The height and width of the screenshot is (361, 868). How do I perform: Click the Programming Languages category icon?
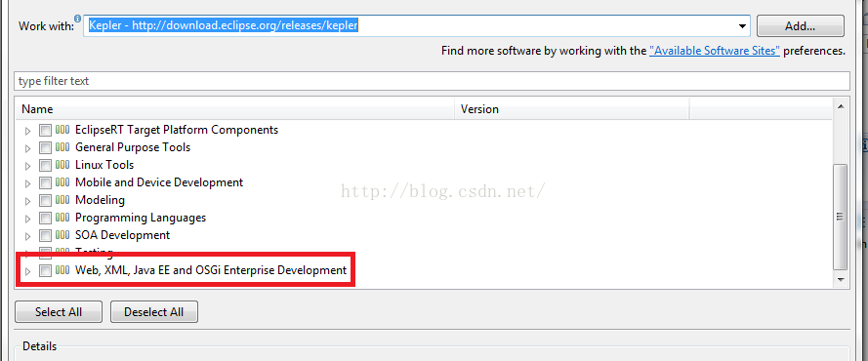62,219
